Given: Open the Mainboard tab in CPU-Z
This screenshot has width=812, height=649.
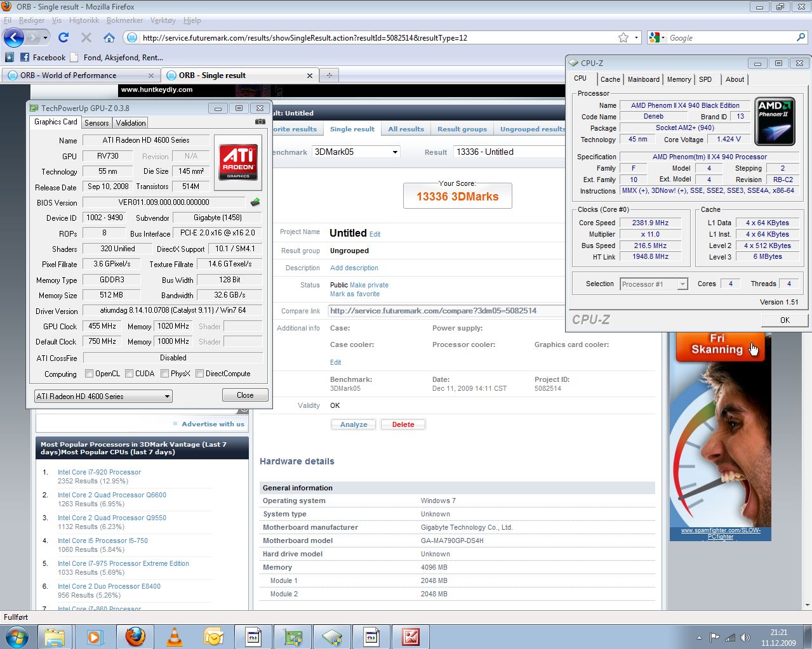Looking at the screenshot, I should (644, 79).
